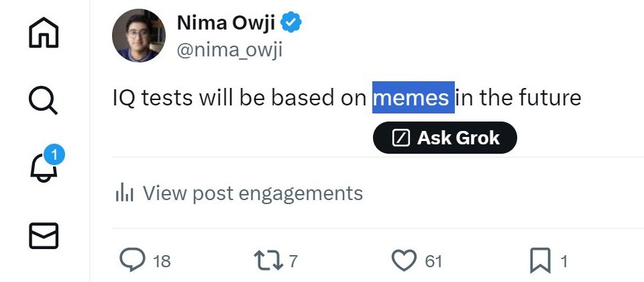644x282 pixels.
Task: Bookmark the post with bookmark icon
Action: click(541, 261)
